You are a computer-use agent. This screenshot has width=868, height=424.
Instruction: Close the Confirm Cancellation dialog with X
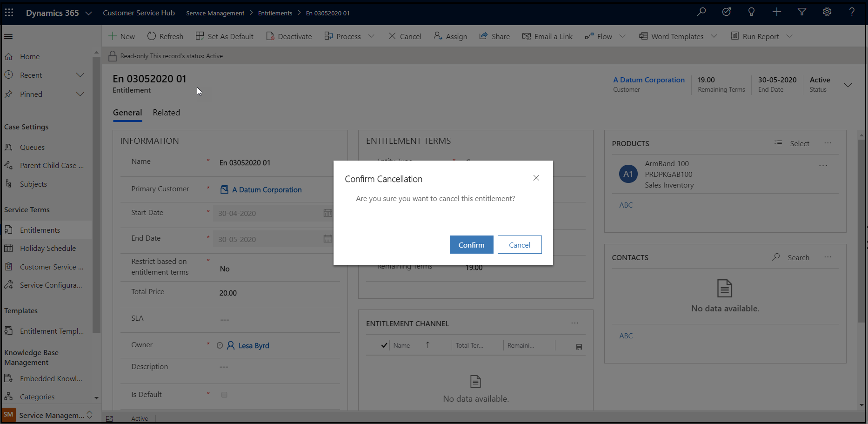[536, 178]
